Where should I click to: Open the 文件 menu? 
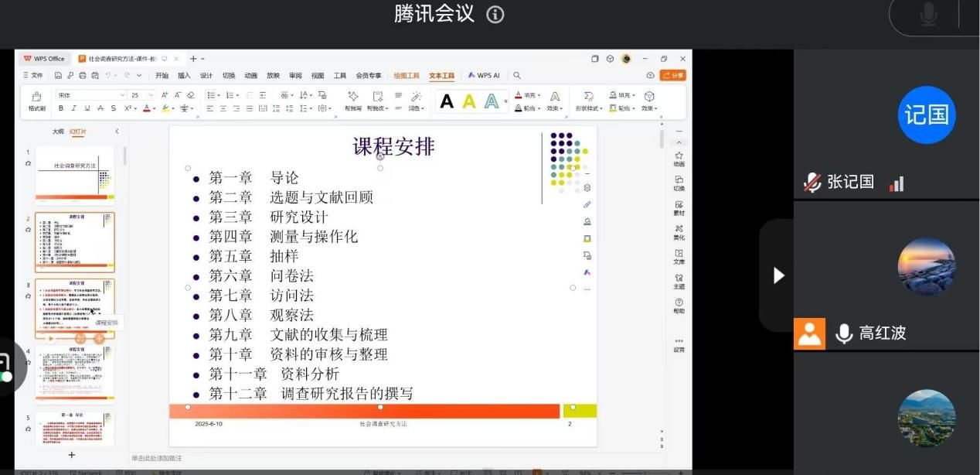coord(33,76)
